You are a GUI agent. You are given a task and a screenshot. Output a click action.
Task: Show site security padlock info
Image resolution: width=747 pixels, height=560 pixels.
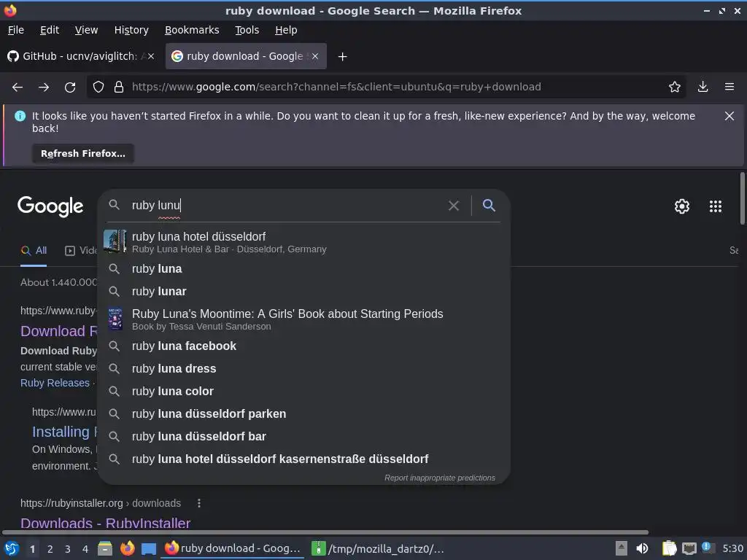(x=119, y=87)
